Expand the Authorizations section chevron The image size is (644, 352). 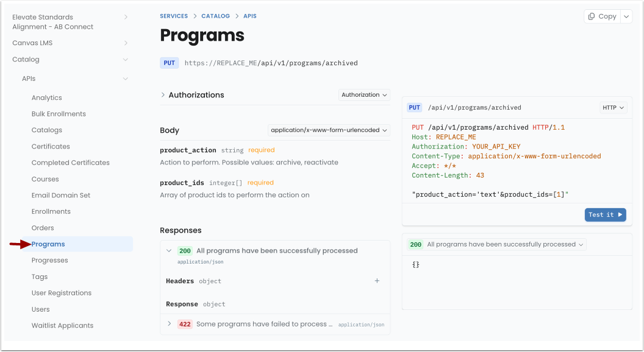[163, 95]
